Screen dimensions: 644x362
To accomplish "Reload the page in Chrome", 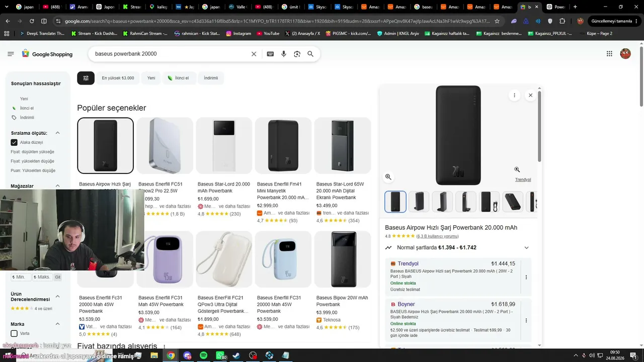I will tap(32, 21).
